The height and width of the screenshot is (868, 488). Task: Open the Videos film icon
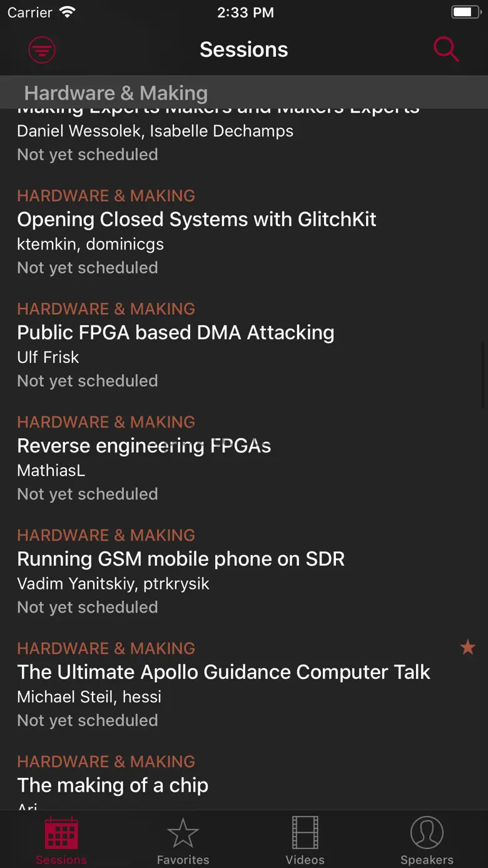pyautogui.click(x=305, y=834)
